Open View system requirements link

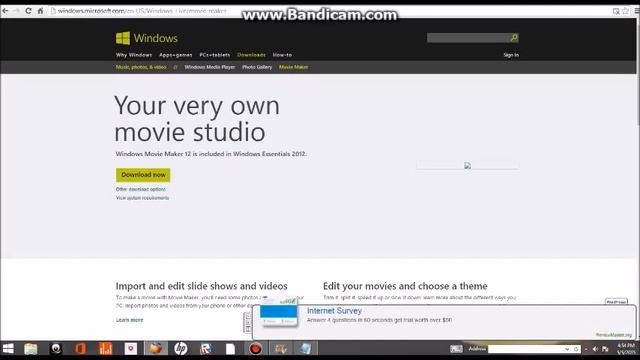pos(142,198)
